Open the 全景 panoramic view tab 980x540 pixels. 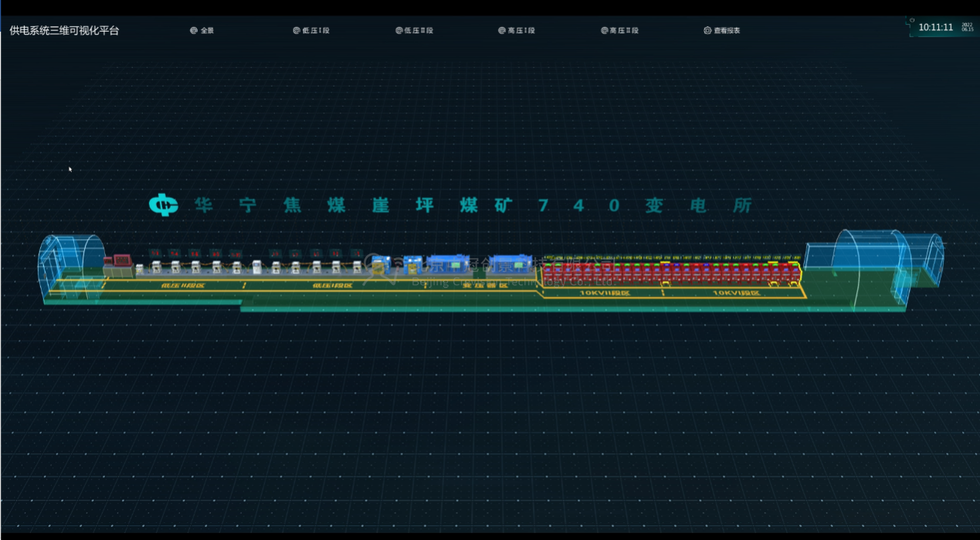tap(202, 31)
